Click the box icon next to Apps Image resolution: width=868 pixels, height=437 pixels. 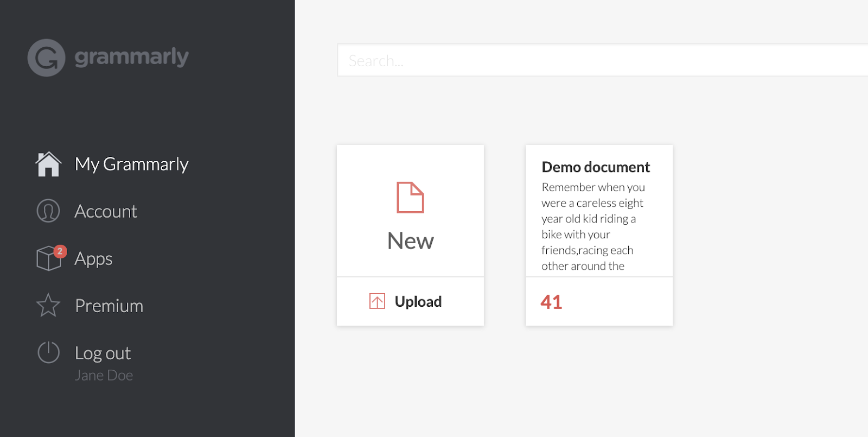[x=48, y=258]
